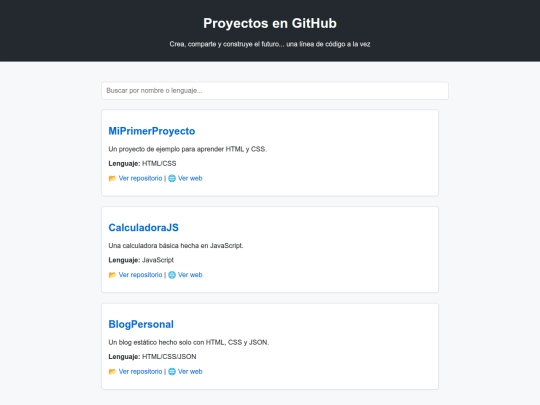Open 'Ver repositorio' link for CalculadoraJS

(140, 275)
